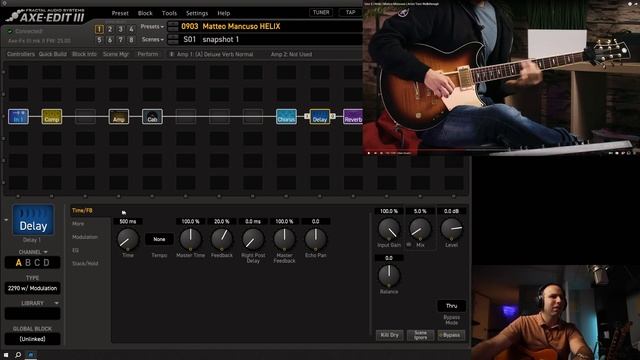The image size is (640, 360).
Task: Select scene 3 button
Action: coord(120,29)
